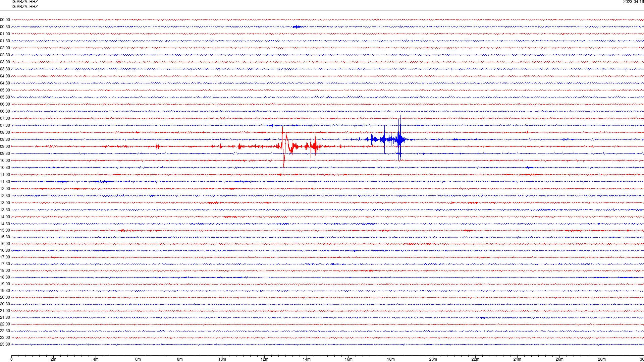Click the 10m tick on time axis

click(222, 359)
